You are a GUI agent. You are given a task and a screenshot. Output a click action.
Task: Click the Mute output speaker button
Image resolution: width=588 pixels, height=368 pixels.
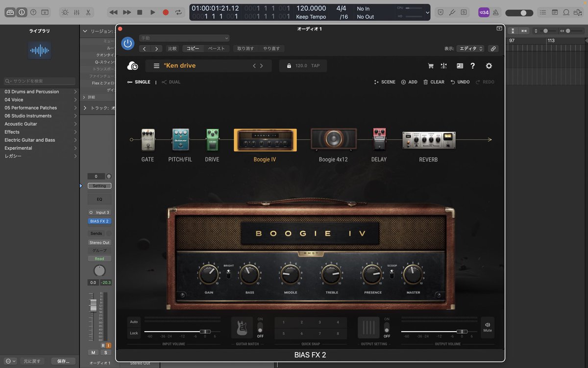[x=488, y=327]
